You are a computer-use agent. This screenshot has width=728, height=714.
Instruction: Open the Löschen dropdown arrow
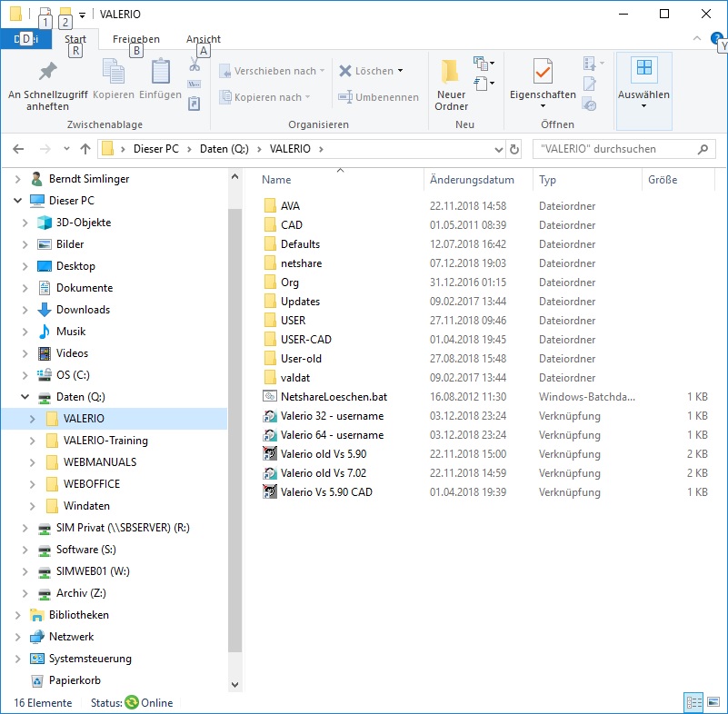coord(400,71)
